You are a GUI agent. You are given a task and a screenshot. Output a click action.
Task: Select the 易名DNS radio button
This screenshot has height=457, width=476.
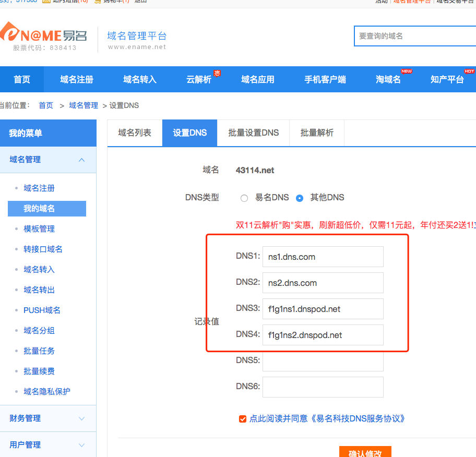point(244,198)
